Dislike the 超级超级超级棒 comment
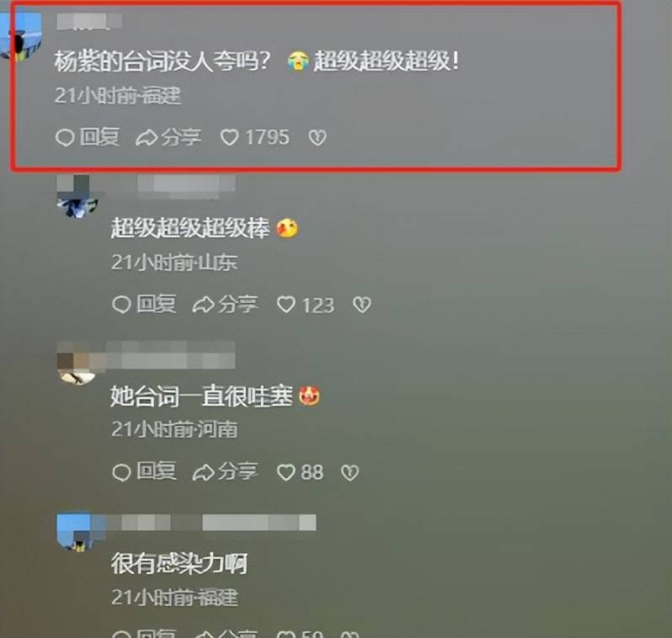Image resolution: width=672 pixels, height=638 pixels. click(362, 305)
